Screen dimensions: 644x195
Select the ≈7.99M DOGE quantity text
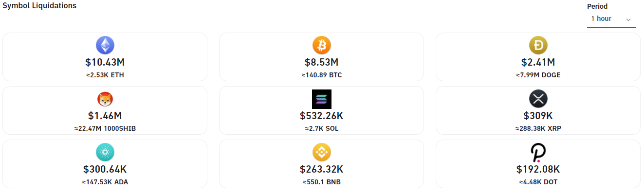point(538,75)
